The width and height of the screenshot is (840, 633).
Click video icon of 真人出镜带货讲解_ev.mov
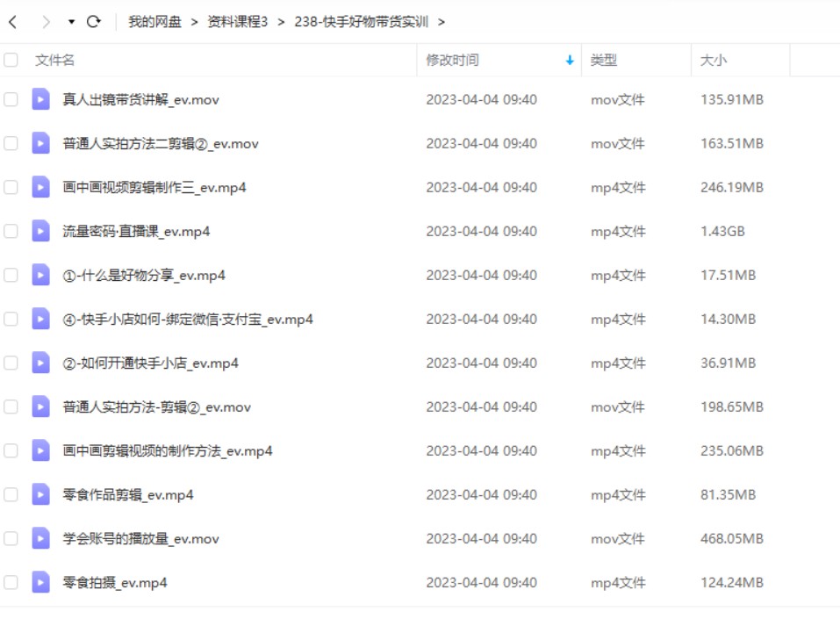click(40, 99)
